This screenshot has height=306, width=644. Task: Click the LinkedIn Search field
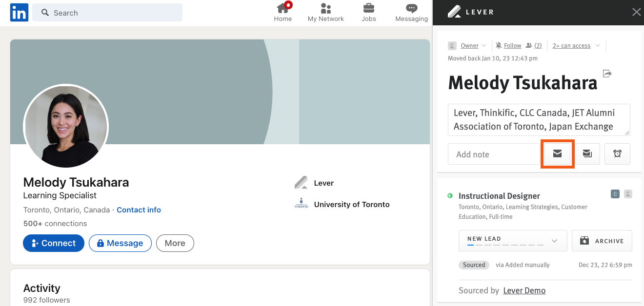coord(107,13)
